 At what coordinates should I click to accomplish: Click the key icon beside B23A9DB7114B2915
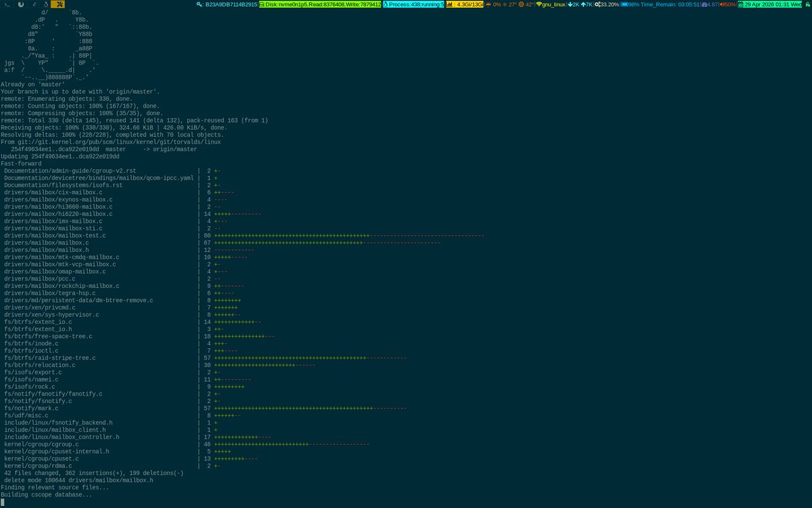pos(198,4)
